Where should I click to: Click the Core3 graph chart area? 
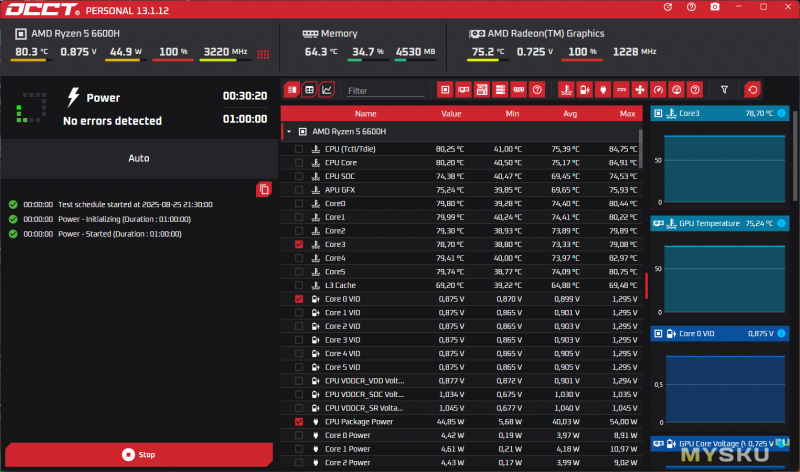[x=724, y=168]
